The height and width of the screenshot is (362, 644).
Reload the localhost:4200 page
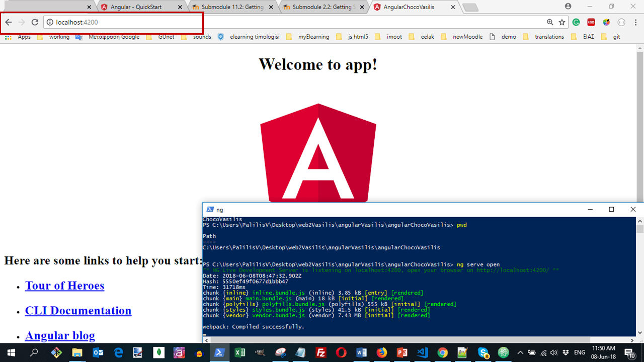point(34,23)
